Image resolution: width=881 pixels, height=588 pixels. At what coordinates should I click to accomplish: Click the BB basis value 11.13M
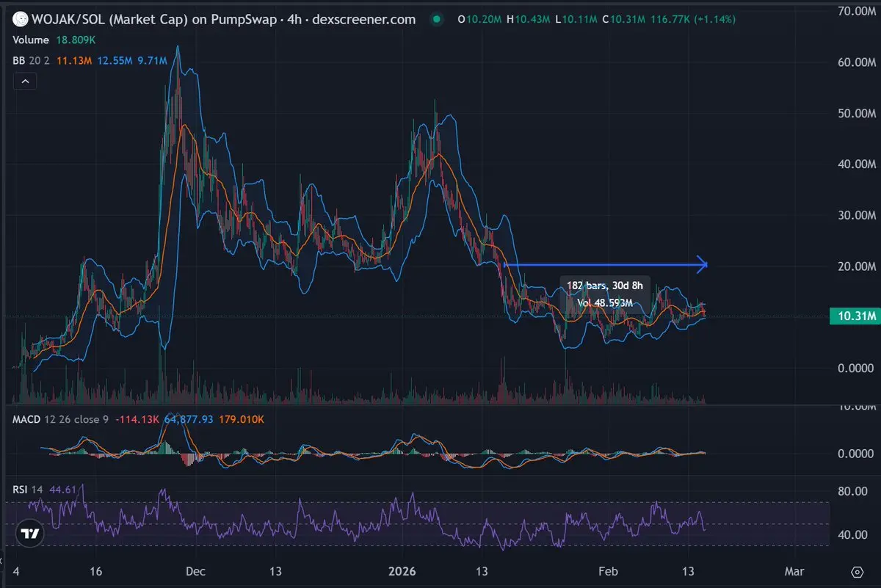pos(74,62)
